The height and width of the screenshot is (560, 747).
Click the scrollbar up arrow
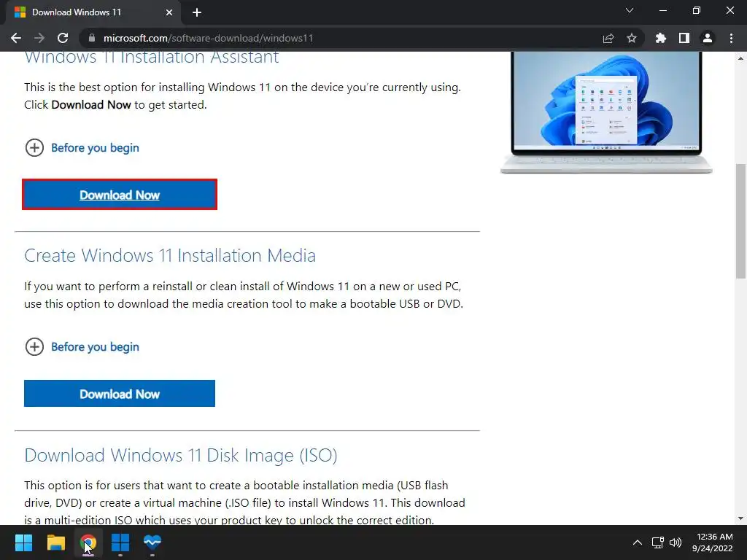[740, 58]
